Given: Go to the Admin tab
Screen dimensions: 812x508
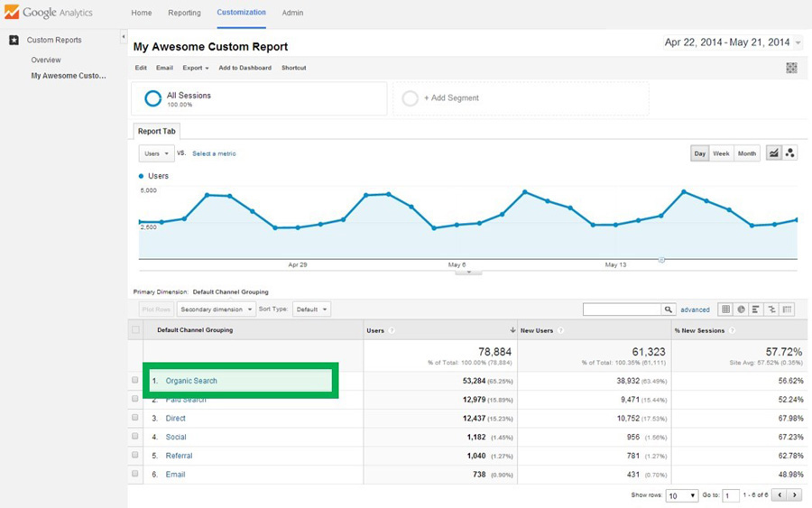Looking at the screenshot, I should (292, 14).
